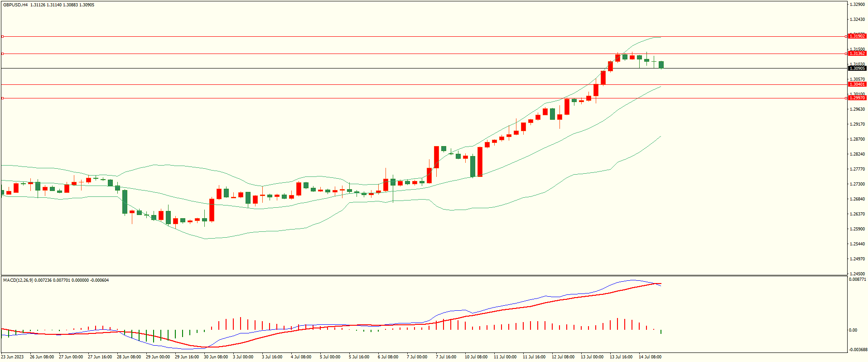Screen dimensions: 868x362
Task: Select the red 1.30401 price tag
Action: 857,84
